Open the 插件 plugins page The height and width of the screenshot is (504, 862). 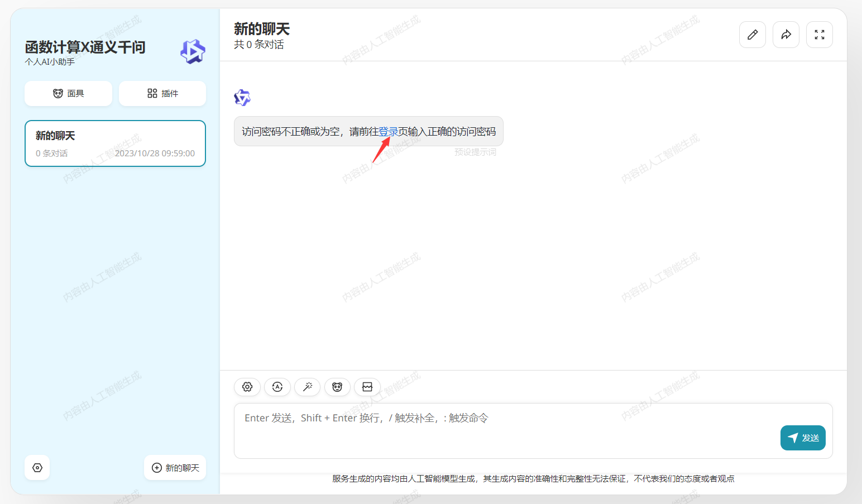tap(162, 93)
